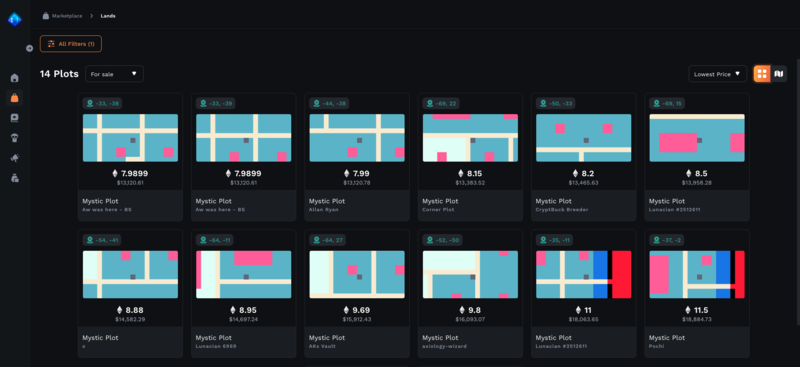Open the video media sidebar icon
Screen dimensions: 800x367
14,118
